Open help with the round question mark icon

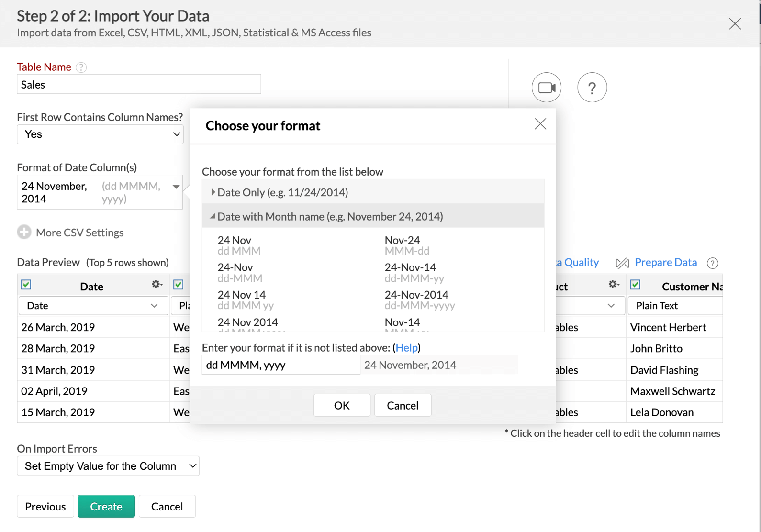pyautogui.click(x=592, y=88)
